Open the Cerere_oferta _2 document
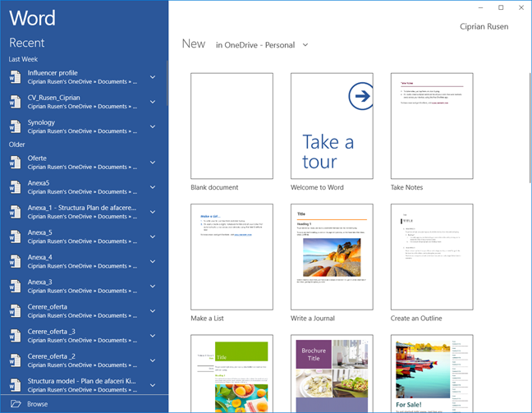The width and height of the screenshot is (532, 413). pos(84,360)
